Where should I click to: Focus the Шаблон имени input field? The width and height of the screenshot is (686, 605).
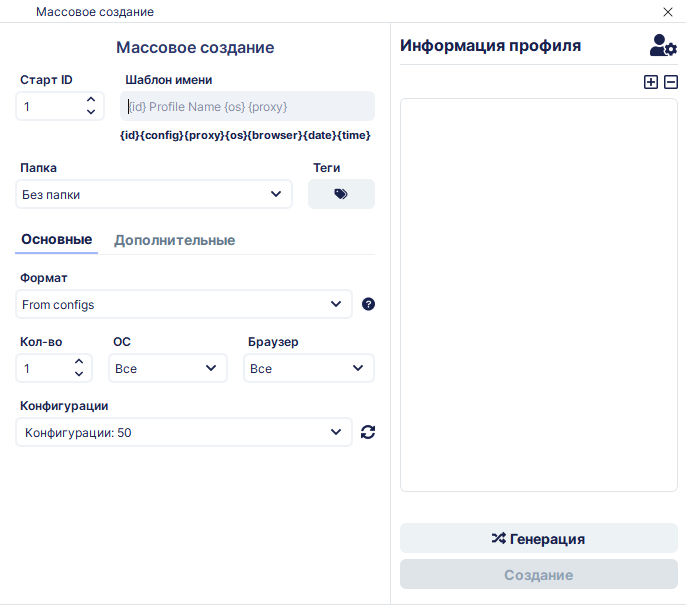click(247, 106)
